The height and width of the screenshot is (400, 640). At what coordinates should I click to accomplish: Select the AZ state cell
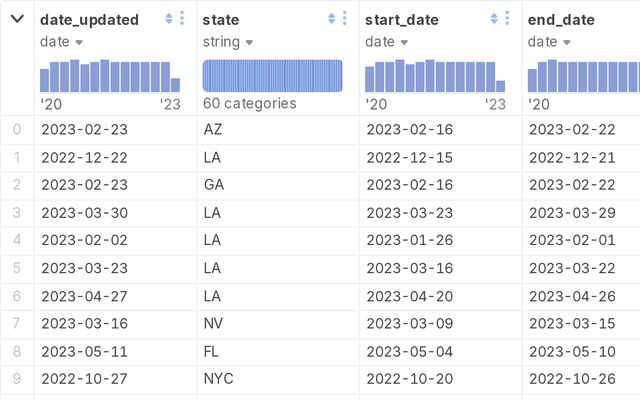pos(213,130)
